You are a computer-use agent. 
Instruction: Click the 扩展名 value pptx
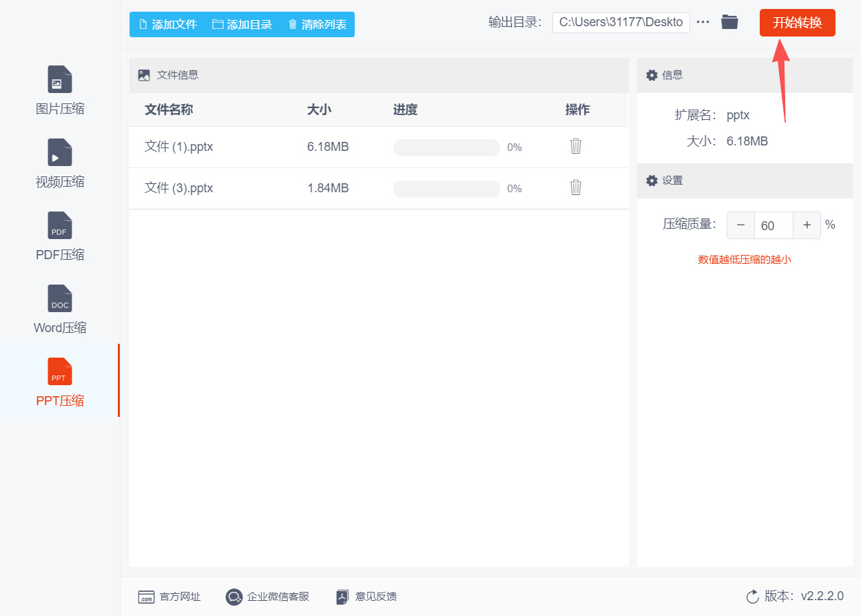pyautogui.click(x=738, y=115)
